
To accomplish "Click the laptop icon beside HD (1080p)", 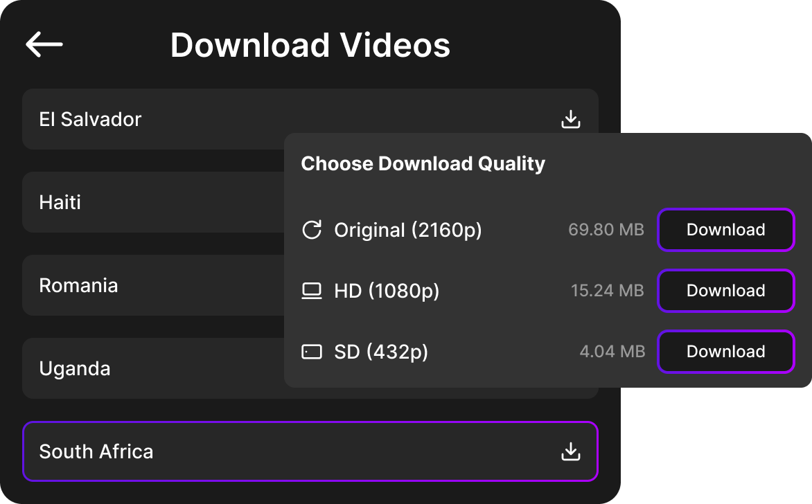I will 312,291.
